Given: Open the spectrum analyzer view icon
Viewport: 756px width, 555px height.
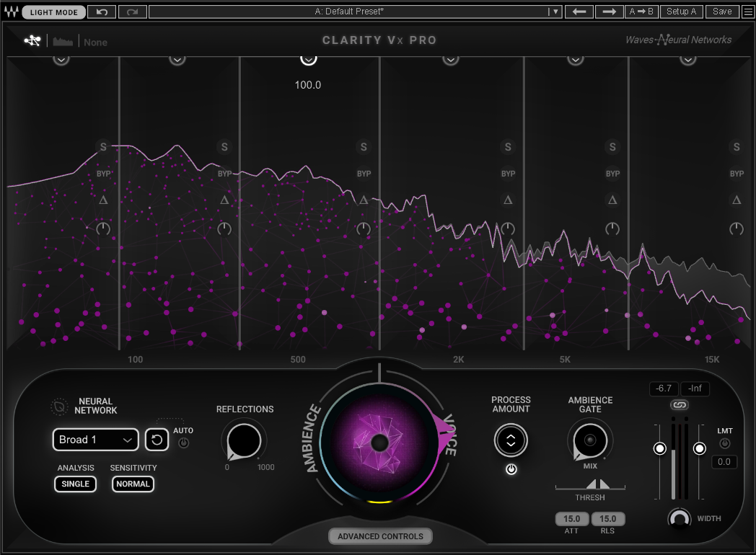Looking at the screenshot, I should pos(62,40).
